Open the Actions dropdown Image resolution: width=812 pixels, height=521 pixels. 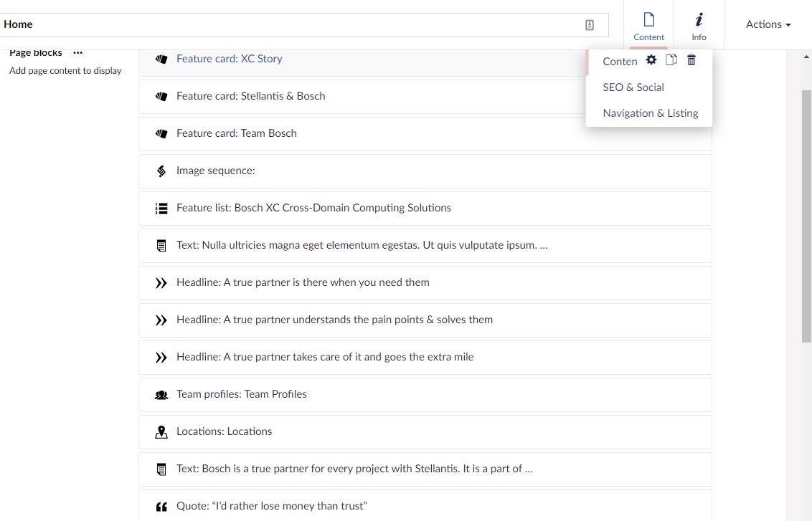pos(768,24)
